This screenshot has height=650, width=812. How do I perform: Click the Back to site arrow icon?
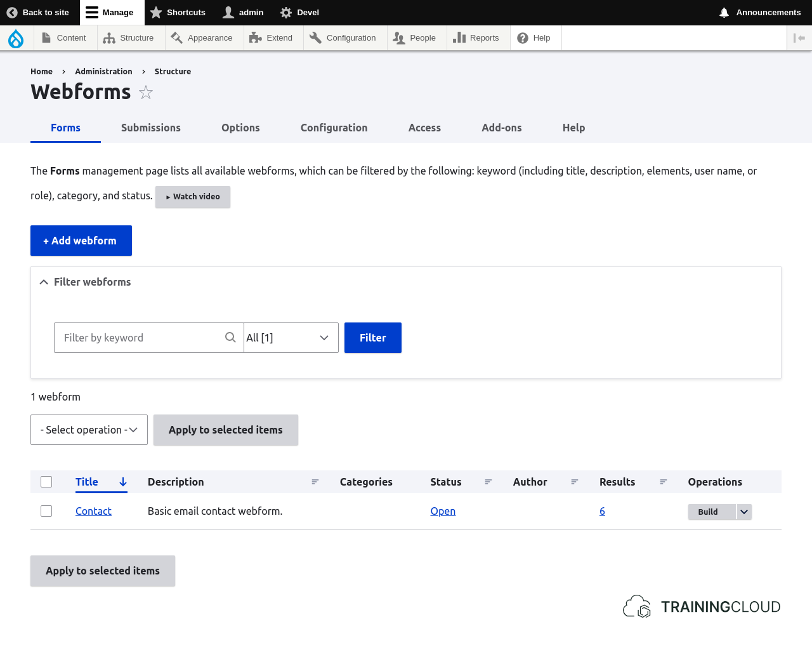tap(12, 12)
